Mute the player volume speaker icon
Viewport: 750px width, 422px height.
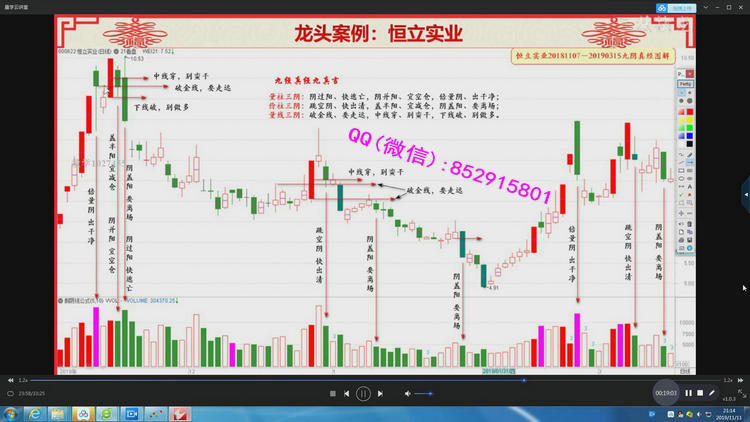click(408, 393)
